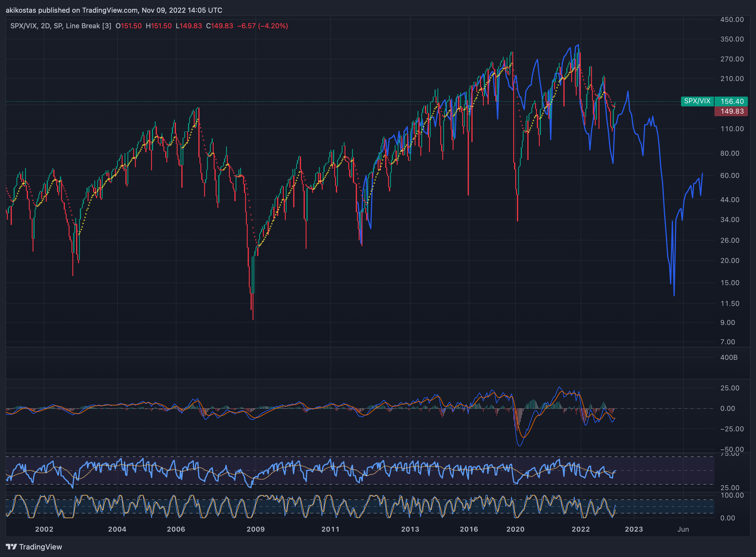Click the 156.40 green price marker
This screenshot has width=756, height=557.
pos(731,101)
